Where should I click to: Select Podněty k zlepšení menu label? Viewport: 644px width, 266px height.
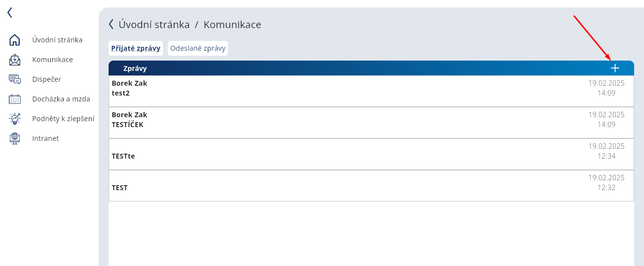[x=63, y=119]
